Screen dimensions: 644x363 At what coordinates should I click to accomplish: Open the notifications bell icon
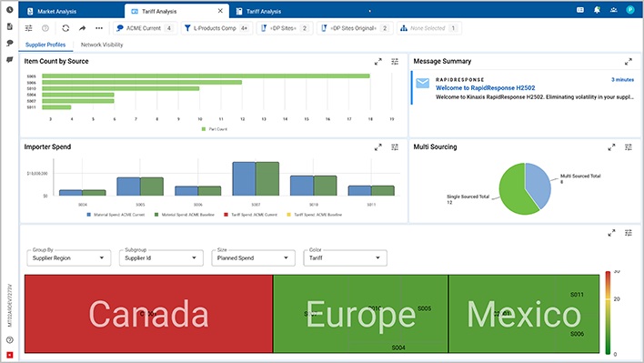(597, 10)
